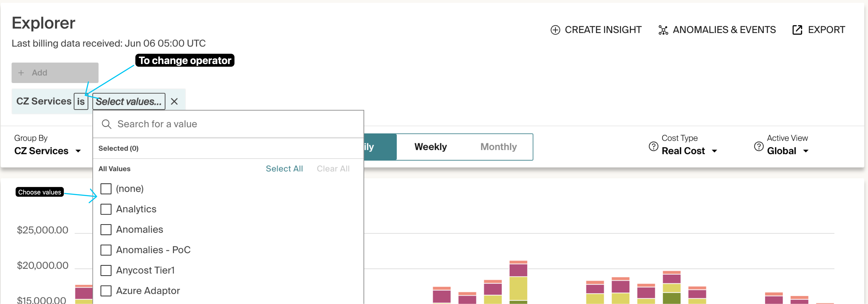
Task: Click the Create Insight plus icon
Action: [x=555, y=30]
